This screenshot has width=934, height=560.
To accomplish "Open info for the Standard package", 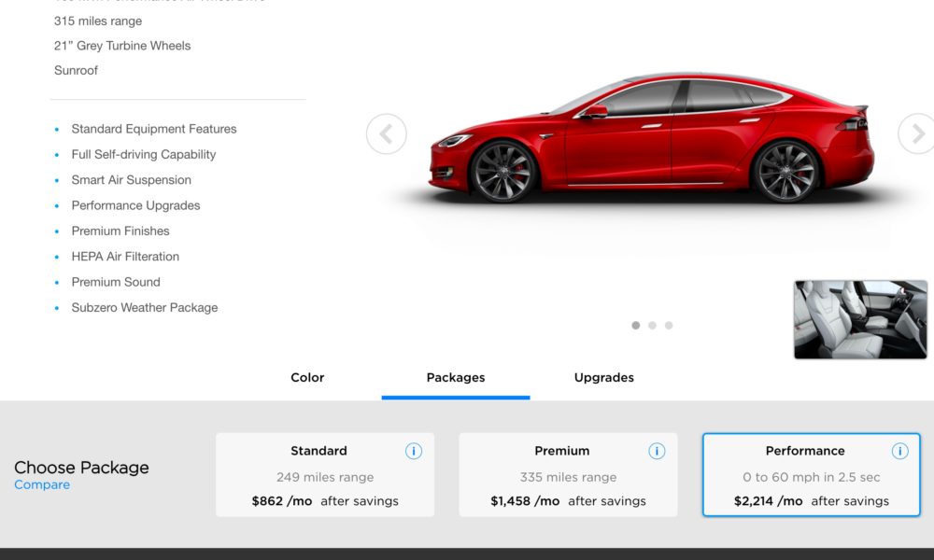I will click(x=414, y=451).
